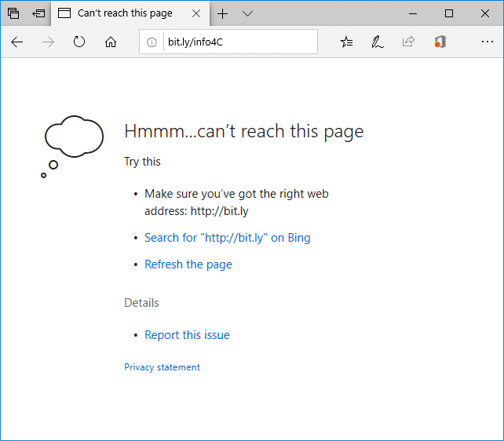Image resolution: width=504 pixels, height=441 pixels.
Task: Click the Refresh button in the toolbar
Action: 79,42
